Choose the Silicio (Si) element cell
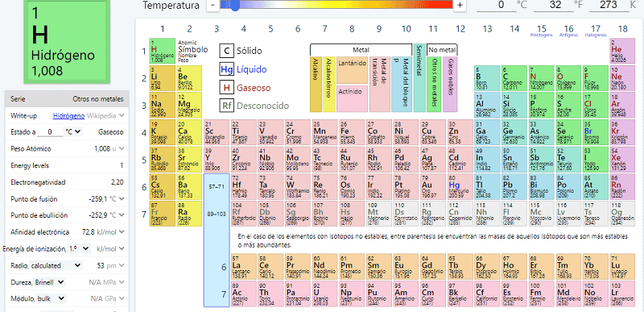The image size is (644, 312). [514, 106]
